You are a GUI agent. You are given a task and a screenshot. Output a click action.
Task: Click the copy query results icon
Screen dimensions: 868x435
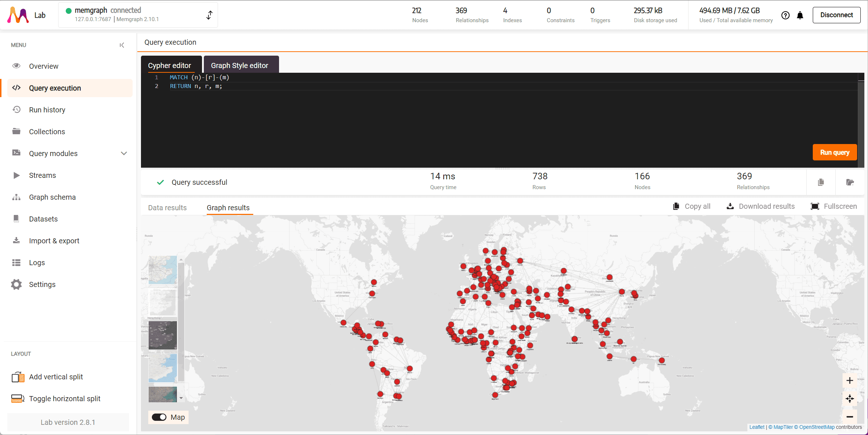point(821,182)
